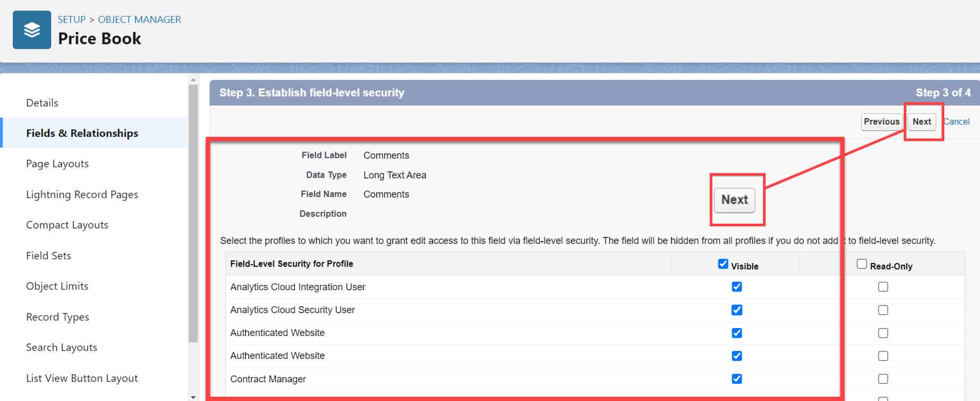The height and width of the screenshot is (401, 980).
Task: Open Search Layouts from the sidebar
Action: point(61,347)
